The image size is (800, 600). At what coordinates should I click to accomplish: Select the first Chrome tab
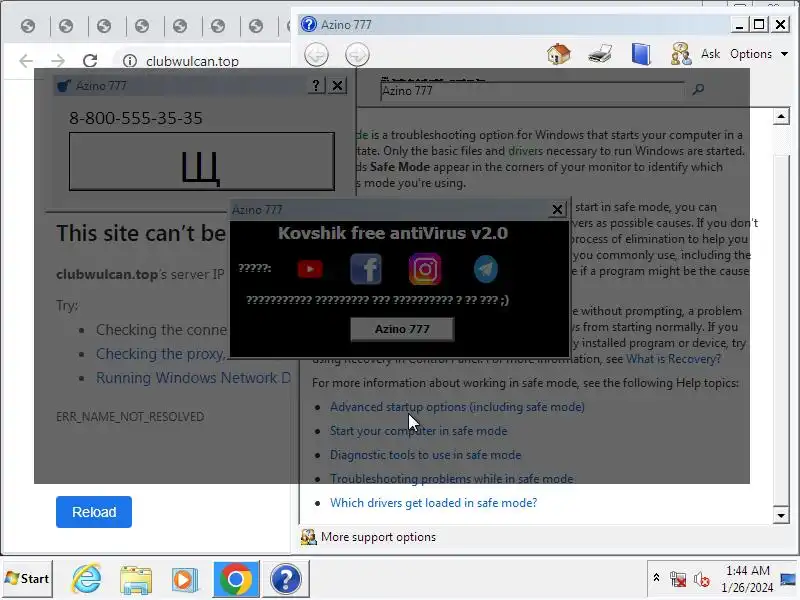click(28, 26)
